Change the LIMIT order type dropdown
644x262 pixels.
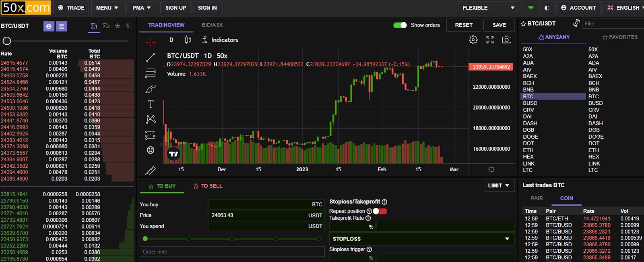(499, 185)
